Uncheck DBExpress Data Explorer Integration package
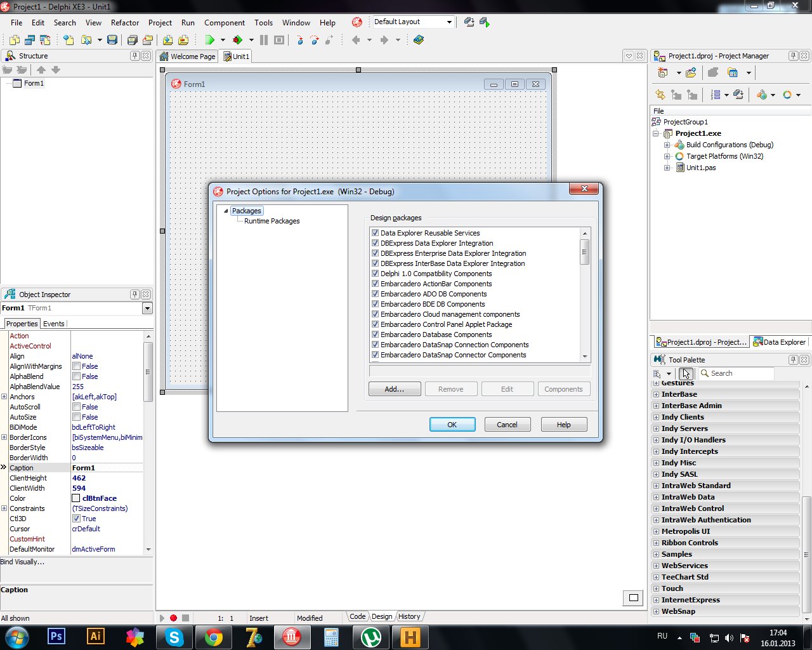Viewport: 812px width, 650px height. click(375, 243)
